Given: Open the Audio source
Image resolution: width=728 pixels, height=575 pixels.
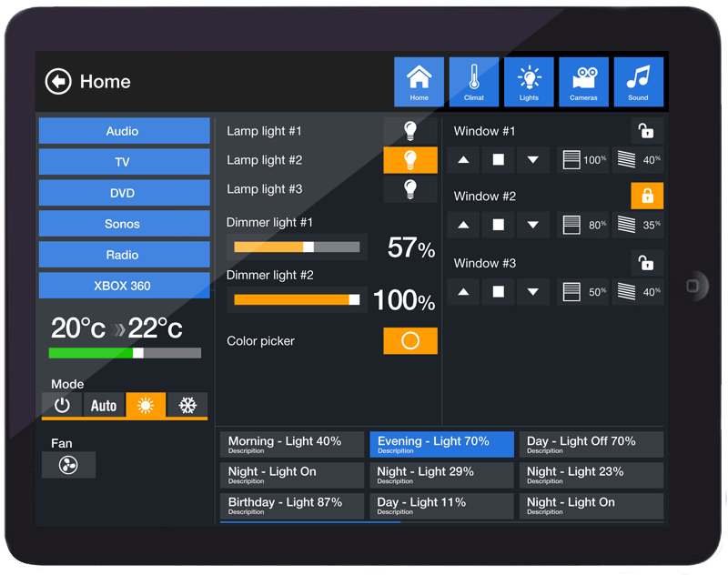Looking at the screenshot, I should (124, 131).
